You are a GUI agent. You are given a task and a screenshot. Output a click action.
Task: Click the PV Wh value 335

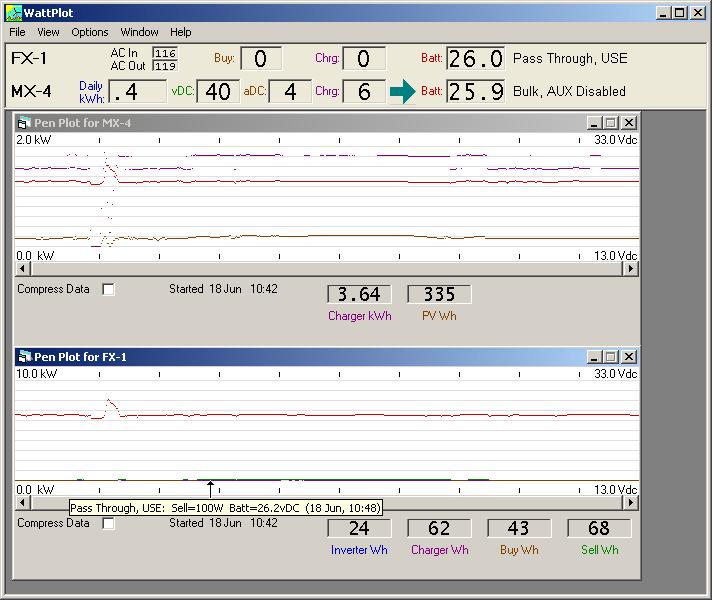tap(440, 294)
